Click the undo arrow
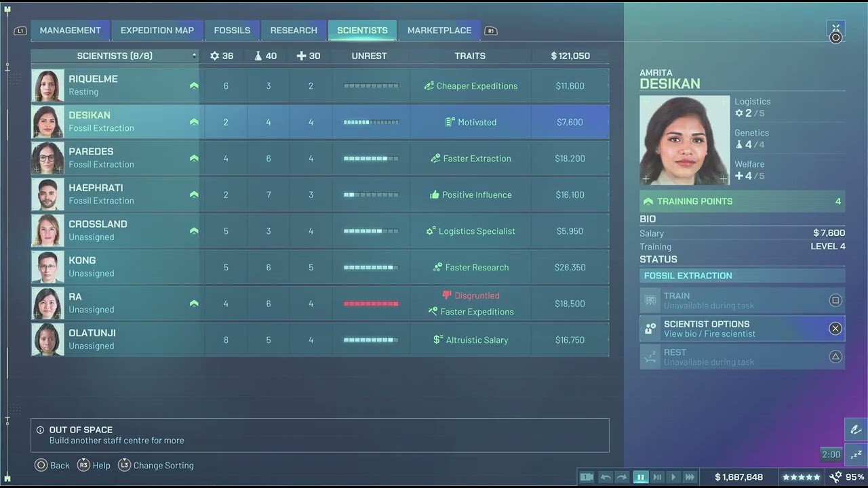 (606, 477)
